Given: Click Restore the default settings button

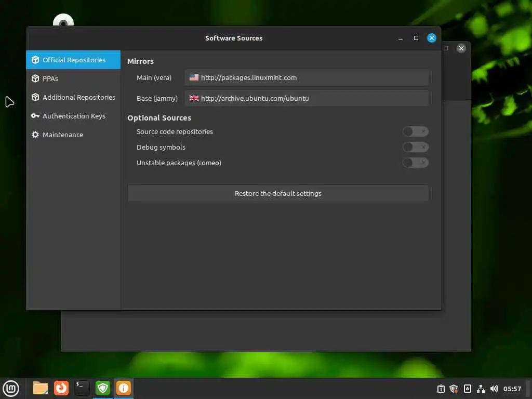Looking at the screenshot, I should pos(278,193).
